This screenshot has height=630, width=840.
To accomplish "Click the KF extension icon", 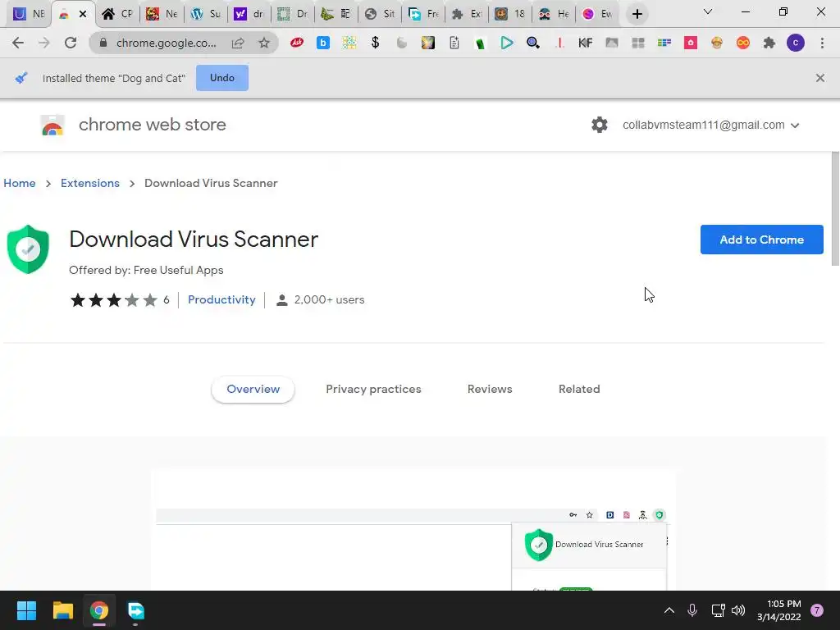I will click(x=585, y=43).
